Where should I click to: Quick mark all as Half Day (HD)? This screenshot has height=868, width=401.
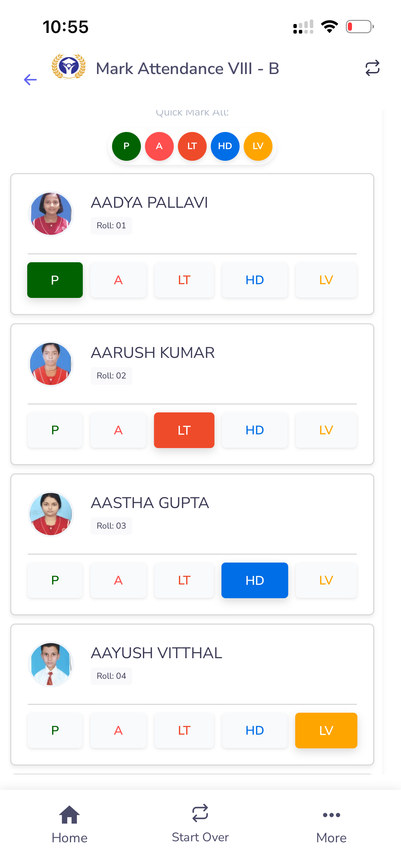pyautogui.click(x=225, y=146)
